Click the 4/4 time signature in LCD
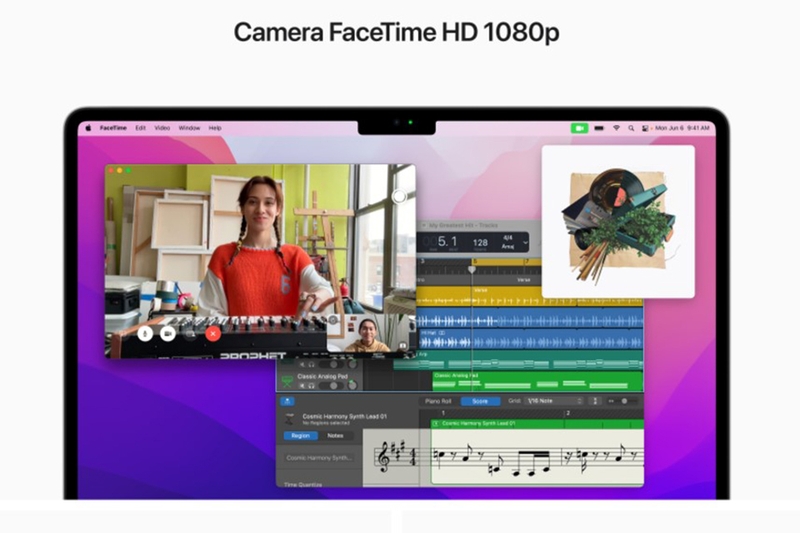Image resolution: width=800 pixels, height=533 pixels. click(508, 238)
